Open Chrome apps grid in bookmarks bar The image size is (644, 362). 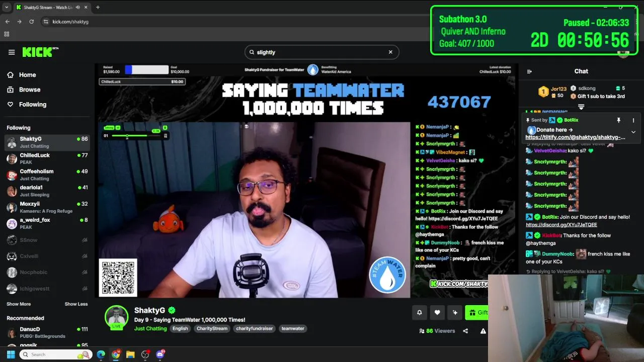7,34
